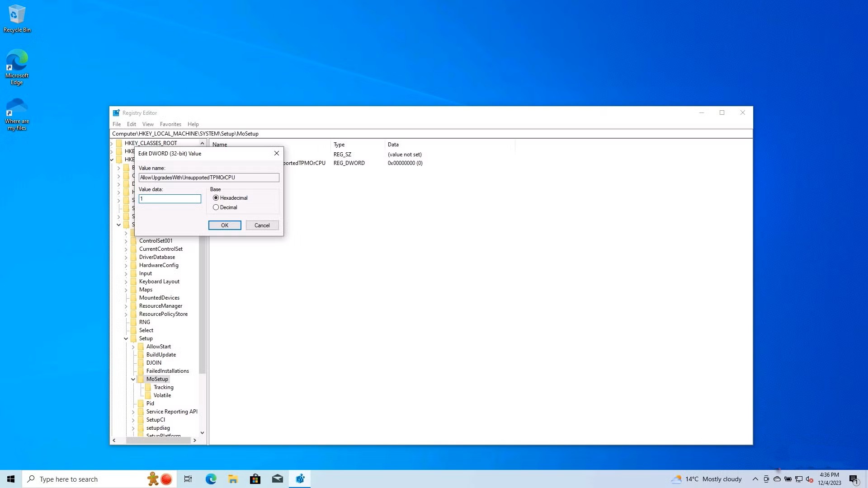The height and width of the screenshot is (488, 868).
Task: Collapse the MoSetup registry key
Action: click(x=133, y=379)
